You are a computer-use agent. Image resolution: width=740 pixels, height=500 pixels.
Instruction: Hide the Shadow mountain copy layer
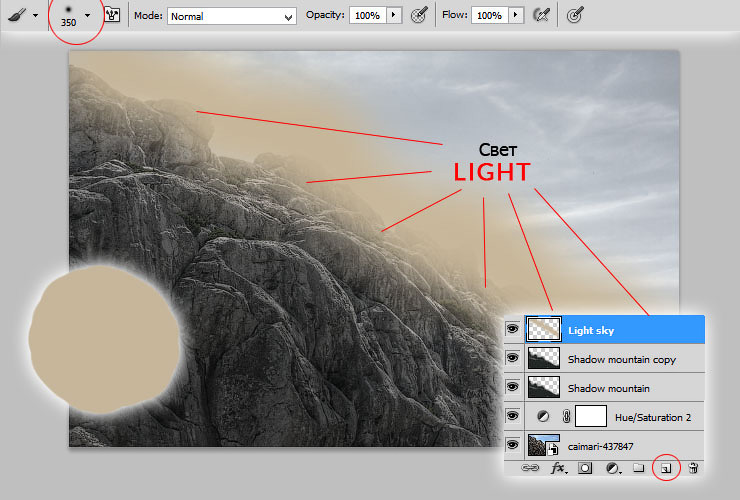point(513,358)
